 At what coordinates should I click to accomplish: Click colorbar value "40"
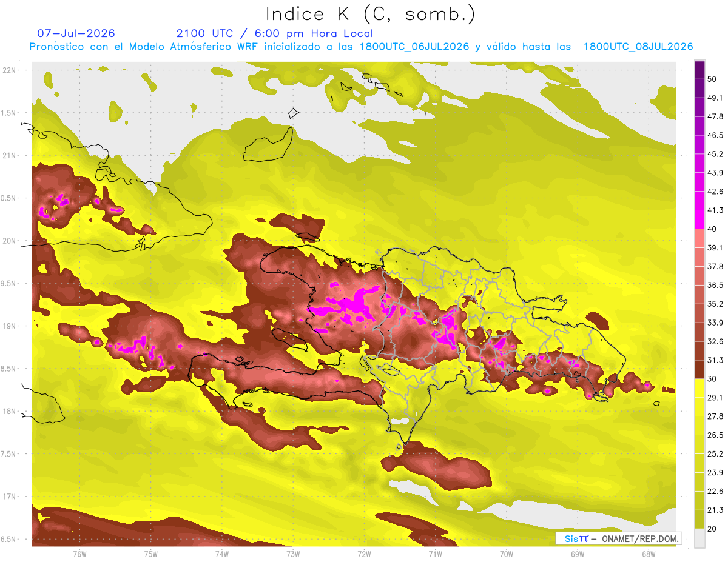(713, 229)
